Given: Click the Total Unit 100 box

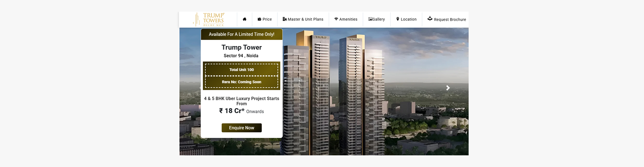Looking at the screenshot, I should (242, 70).
